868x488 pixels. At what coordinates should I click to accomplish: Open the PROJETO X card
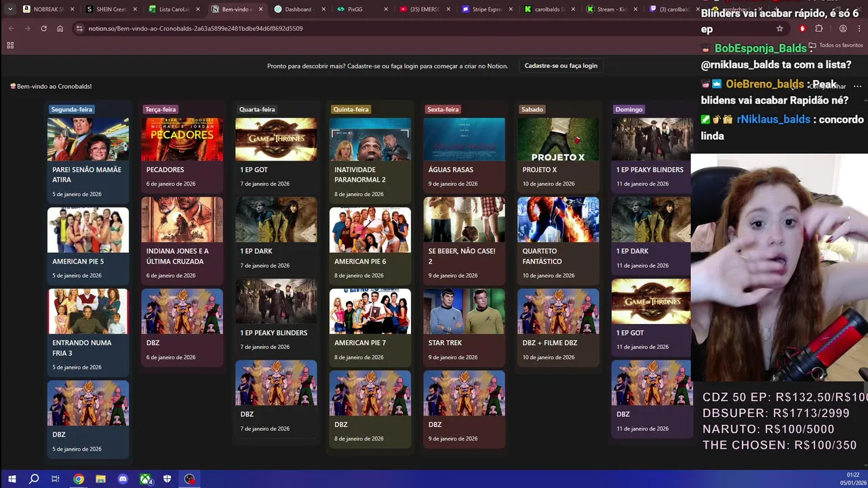(x=558, y=155)
